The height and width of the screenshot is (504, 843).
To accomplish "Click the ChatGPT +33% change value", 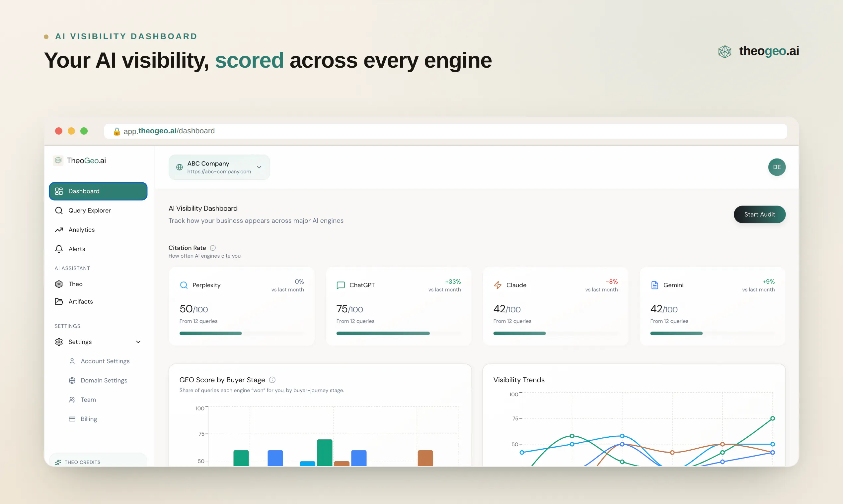I will (x=453, y=282).
